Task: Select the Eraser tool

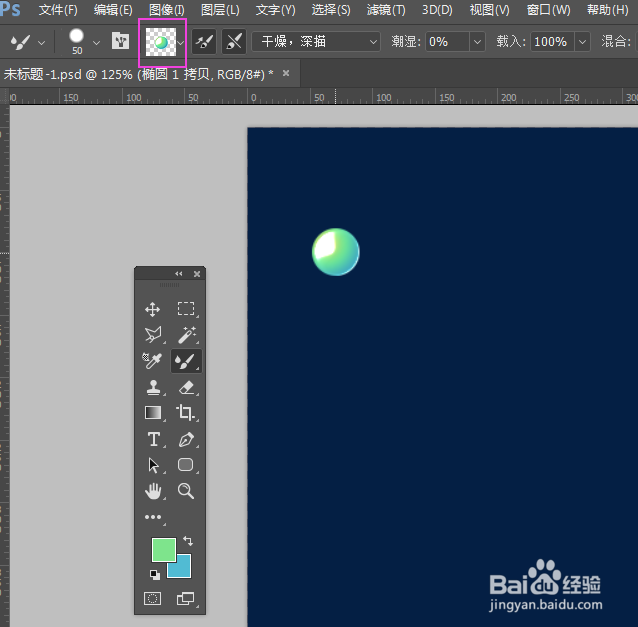Action: pos(186,387)
